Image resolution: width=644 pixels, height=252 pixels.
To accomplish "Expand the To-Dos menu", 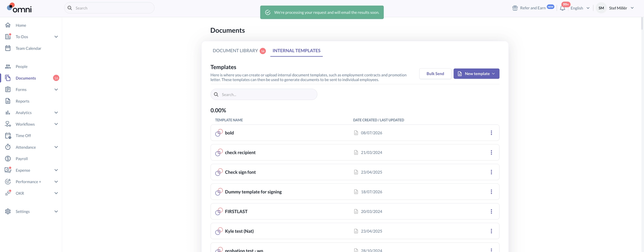I will (x=56, y=37).
